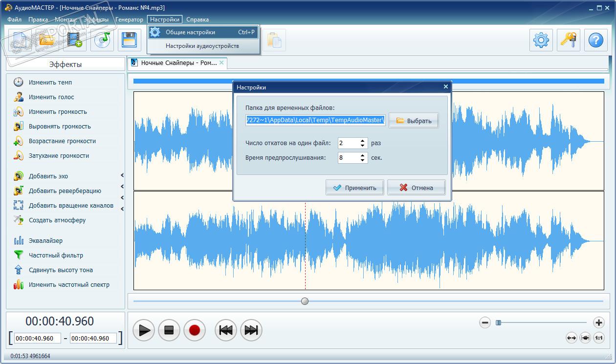Close the Ночные Снайперы track tab
The height and width of the screenshot is (364, 616).
coord(221,63)
